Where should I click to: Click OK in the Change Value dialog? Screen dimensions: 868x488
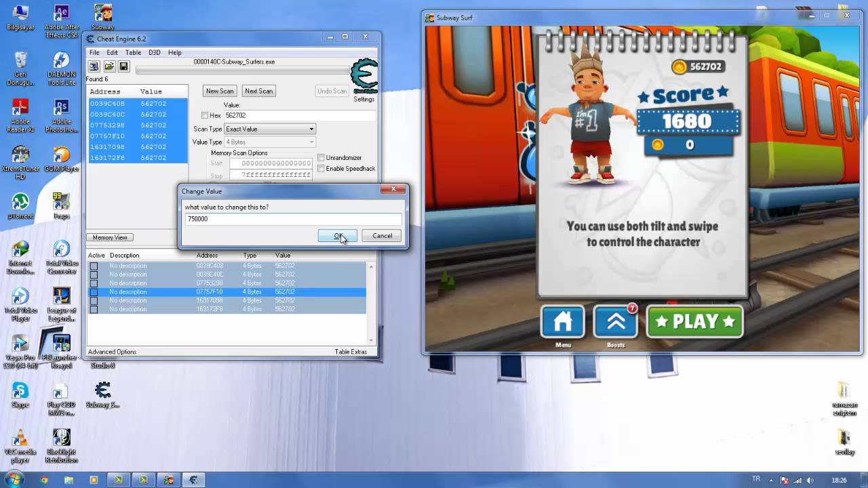click(x=338, y=236)
